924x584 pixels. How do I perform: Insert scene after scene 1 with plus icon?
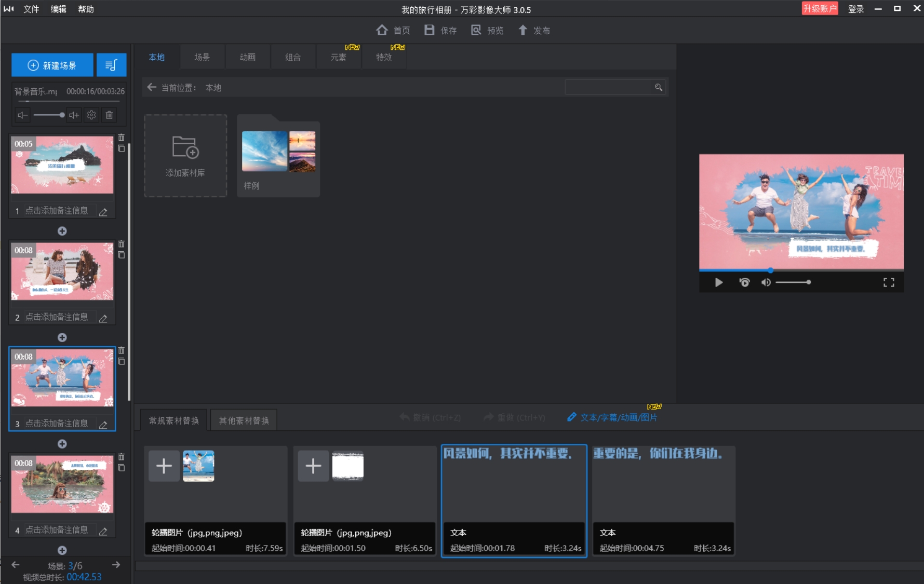62,231
